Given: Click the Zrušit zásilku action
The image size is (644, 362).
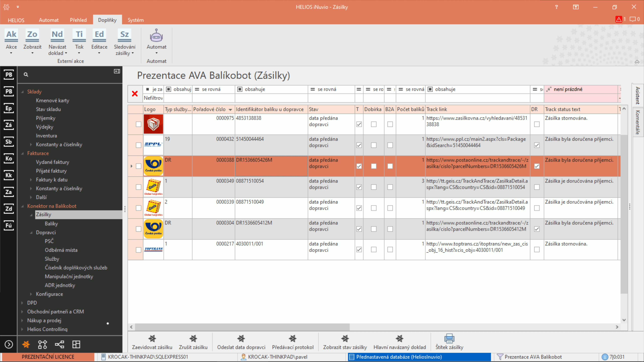Looking at the screenshot, I should (x=193, y=342).
